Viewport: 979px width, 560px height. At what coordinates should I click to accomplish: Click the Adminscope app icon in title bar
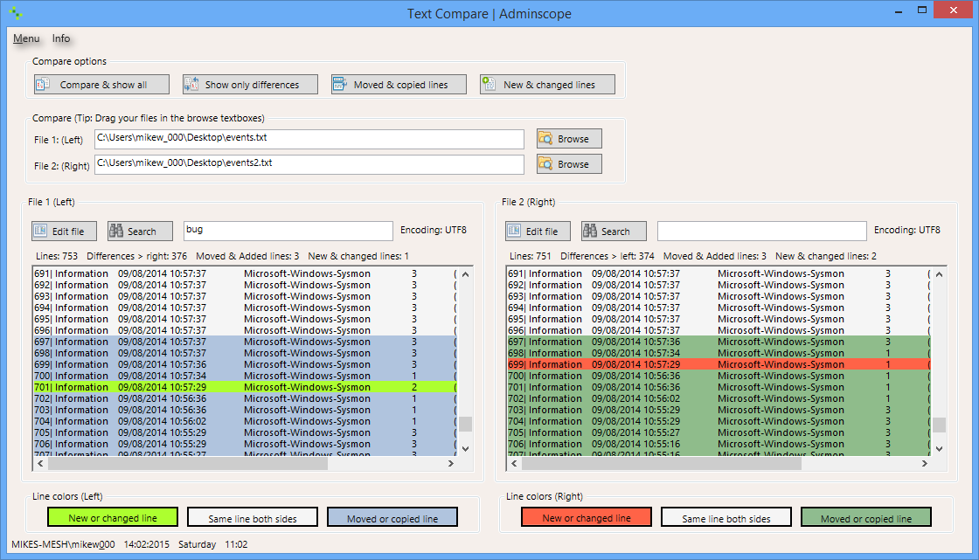coord(17,13)
